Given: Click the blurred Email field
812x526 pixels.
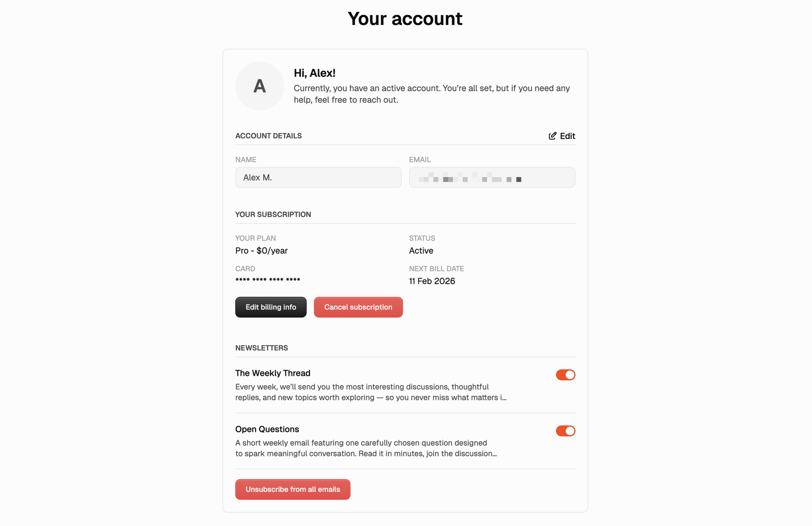Looking at the screenshot, I should click(492, 177).
